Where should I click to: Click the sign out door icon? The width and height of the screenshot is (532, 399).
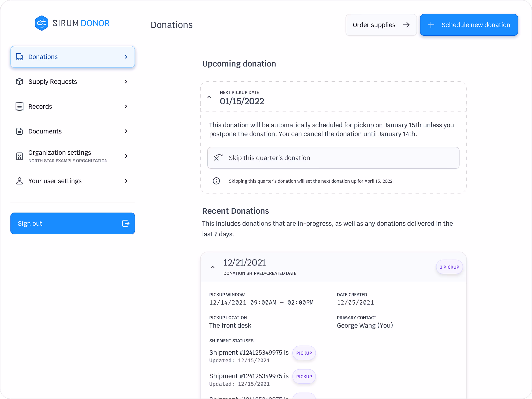(126, 223)
